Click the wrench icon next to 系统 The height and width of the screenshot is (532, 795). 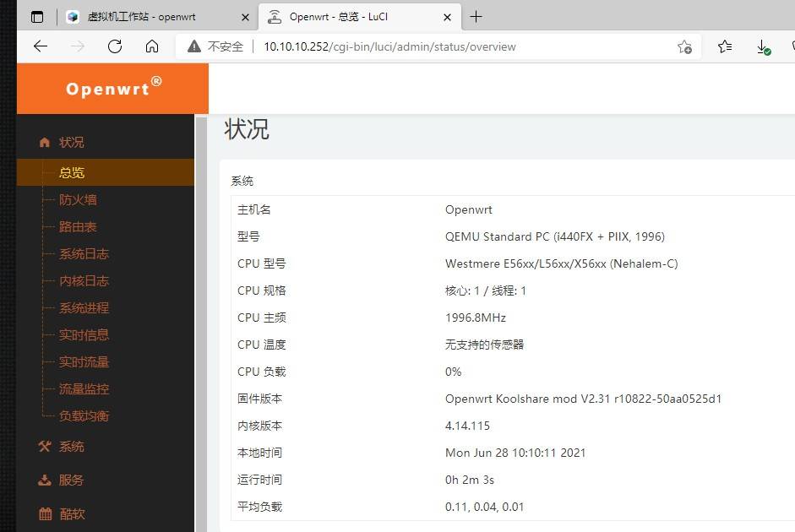[x=46, y=446]
